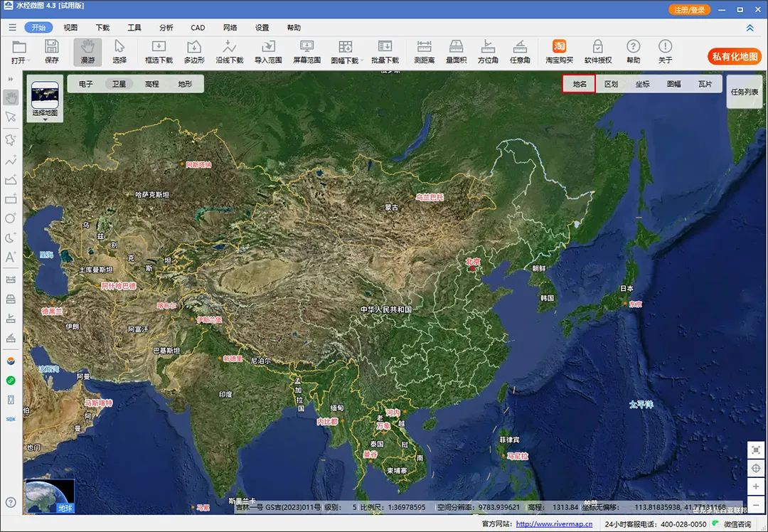Open the 淘宝购买 Taobao purchase icon
This screenshot has width=768, height=532.
tap(559, 51)
